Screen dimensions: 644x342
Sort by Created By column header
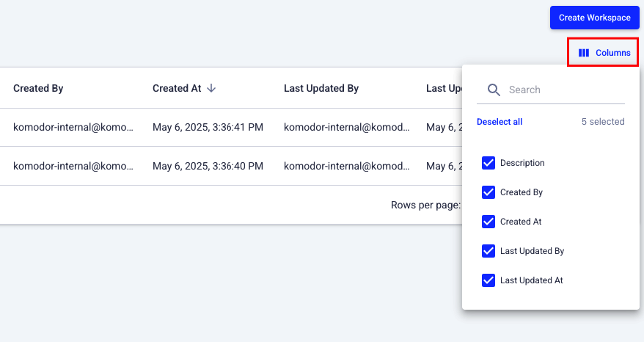click(x=38, y=88)
